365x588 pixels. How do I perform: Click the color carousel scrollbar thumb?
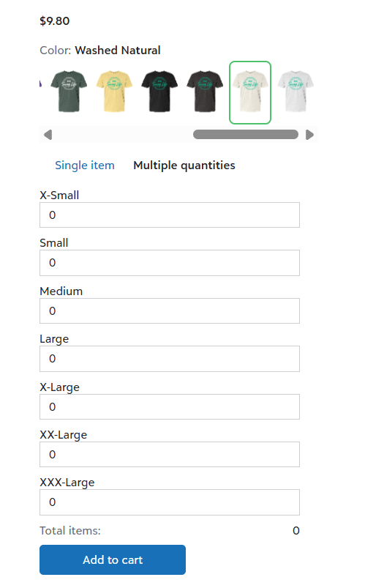[246, 135]
